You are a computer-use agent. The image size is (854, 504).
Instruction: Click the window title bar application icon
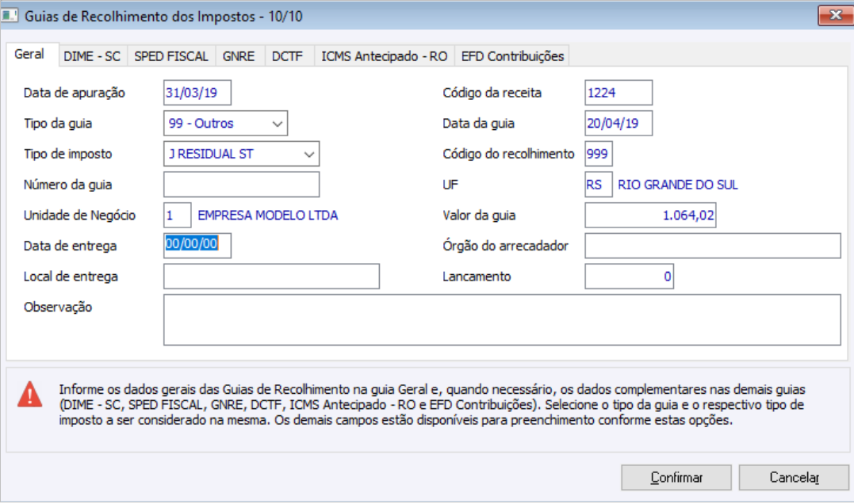tap(10, 15)
